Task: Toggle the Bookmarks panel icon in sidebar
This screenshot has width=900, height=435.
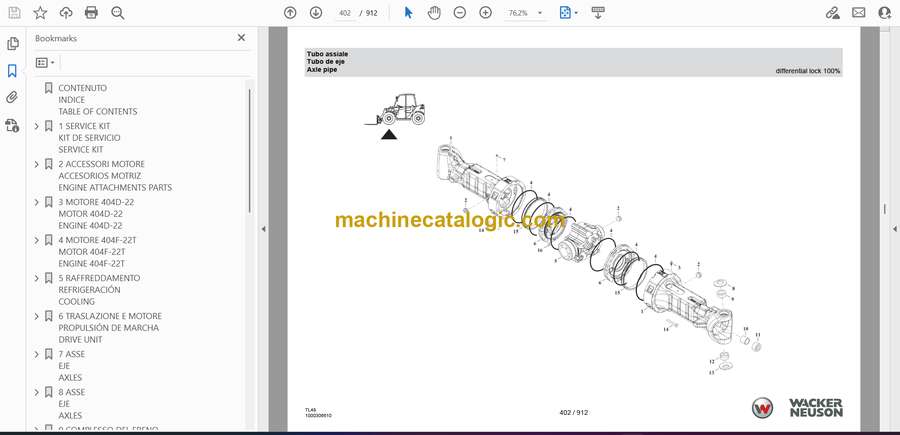Action: coord(13,71)
